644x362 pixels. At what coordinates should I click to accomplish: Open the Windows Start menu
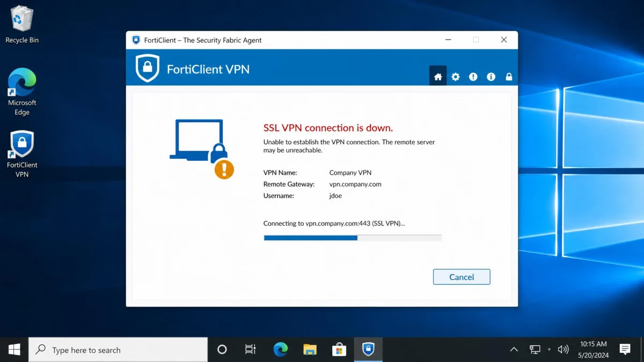tap(14, 350)
